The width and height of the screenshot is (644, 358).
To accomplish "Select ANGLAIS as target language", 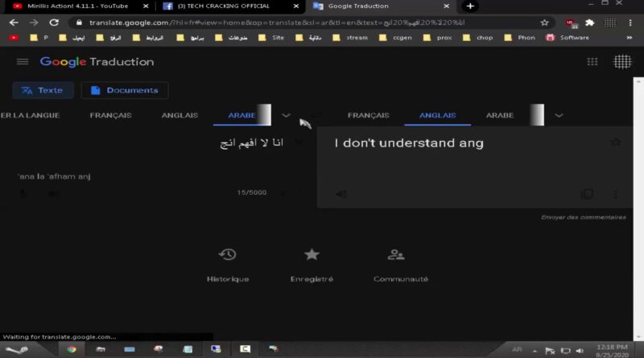I will [437, 115].
